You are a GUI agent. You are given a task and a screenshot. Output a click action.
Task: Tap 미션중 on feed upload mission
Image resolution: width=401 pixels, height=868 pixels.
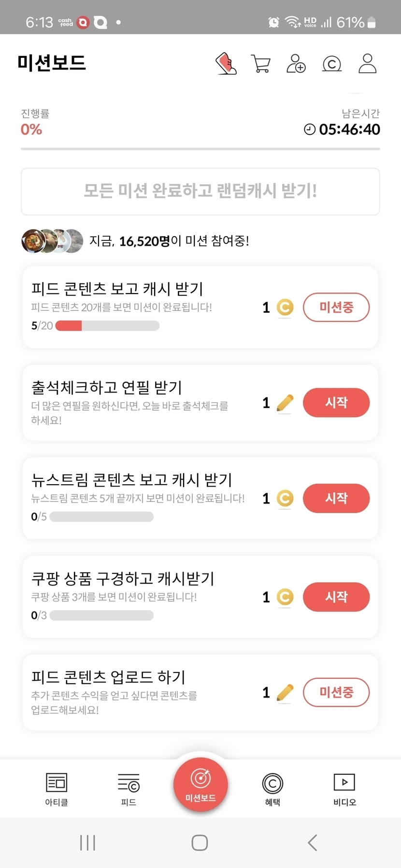[x=336, y=692]
